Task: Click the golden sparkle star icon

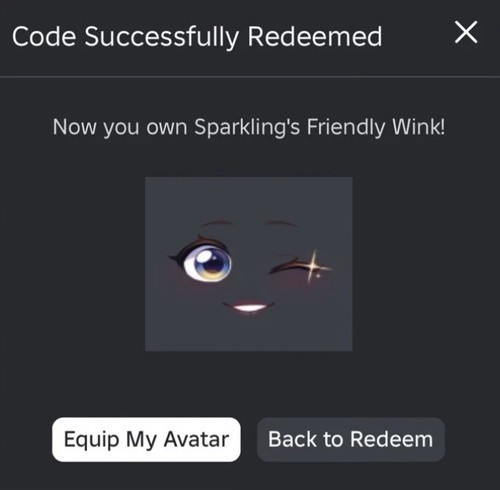Action: [313, 266]
